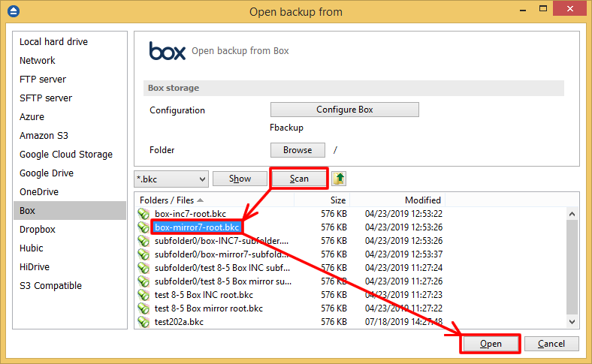Open the *.bkc file filter dropdown
The width and height of the screenshot is (592, 364).
tap(171, 179)
